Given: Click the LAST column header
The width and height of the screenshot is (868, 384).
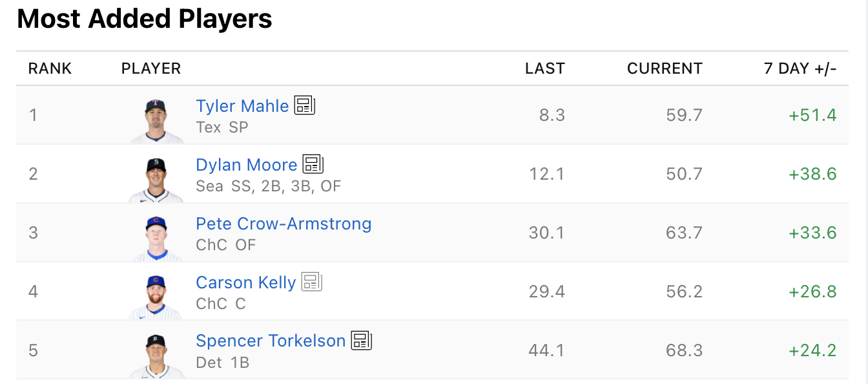Looking at the screenshot, I should pyautogui.click(x=544, y=69).
